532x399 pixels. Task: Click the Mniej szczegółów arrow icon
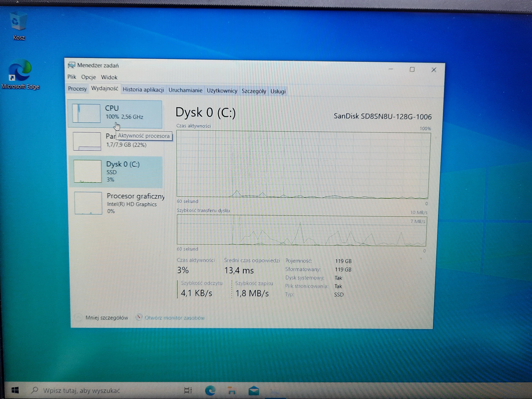point(78,317)
